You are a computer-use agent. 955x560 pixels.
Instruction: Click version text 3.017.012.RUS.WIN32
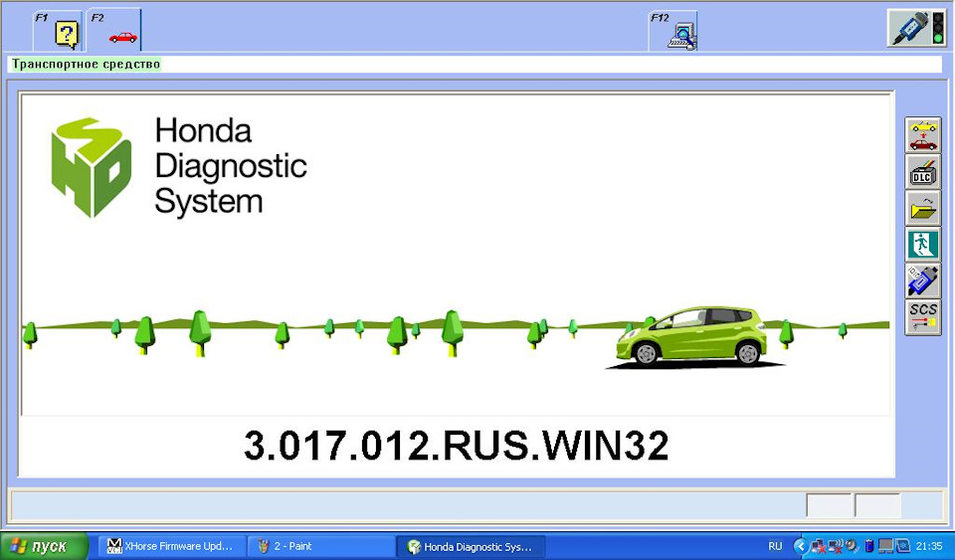(x=457, y=445)
